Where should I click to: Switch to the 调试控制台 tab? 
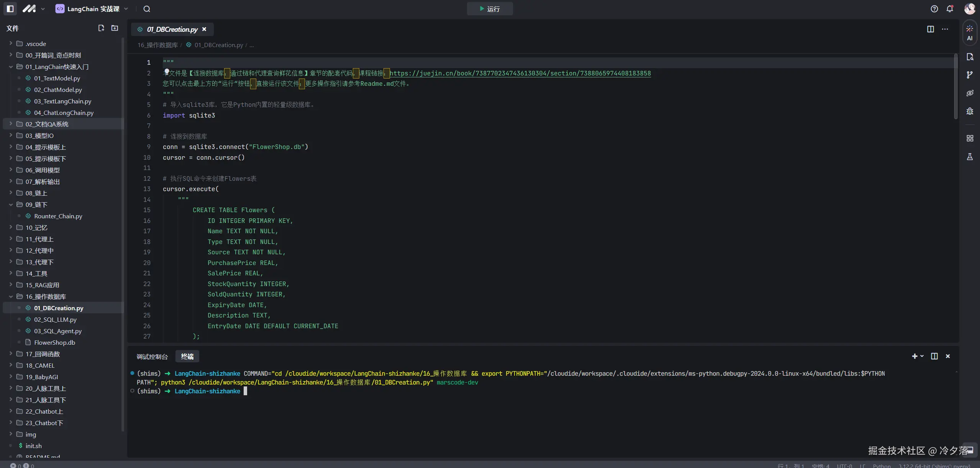152,357
